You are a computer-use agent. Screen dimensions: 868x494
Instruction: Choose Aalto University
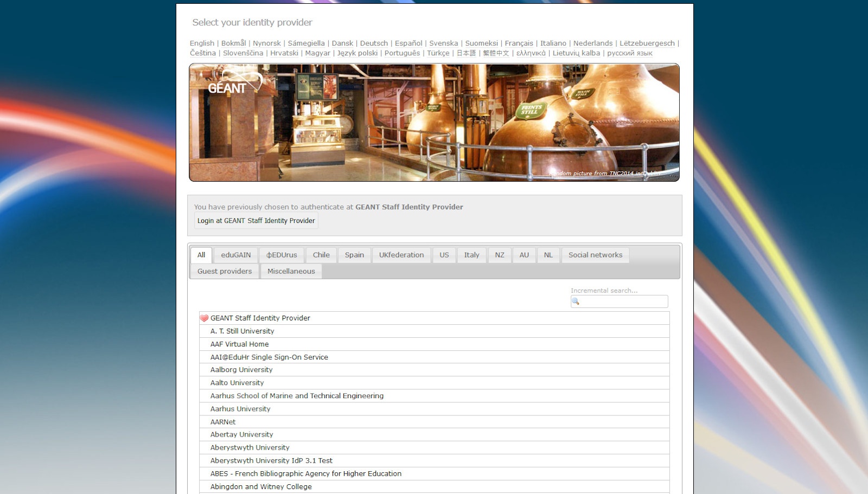pyautogui.click(x=434, y=383)
